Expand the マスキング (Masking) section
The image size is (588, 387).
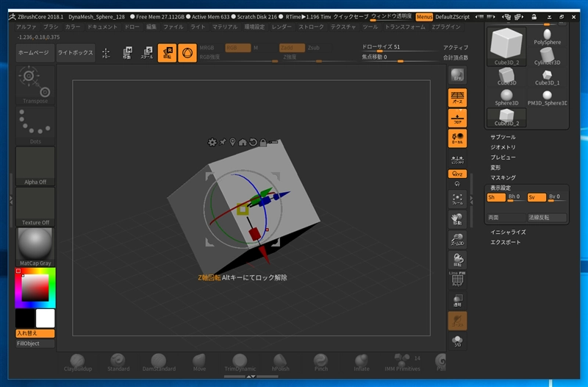click(x=503, y=177)
